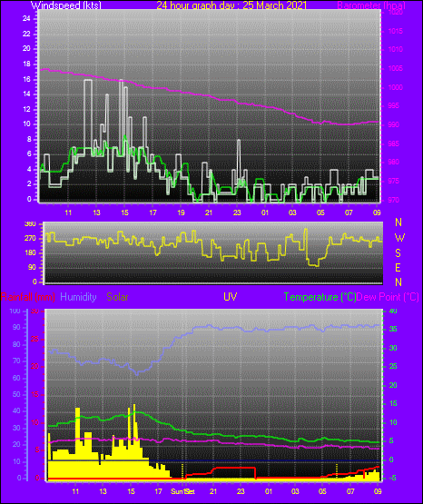
Task: Click the 40 temperature scale value
Action: 393,311
